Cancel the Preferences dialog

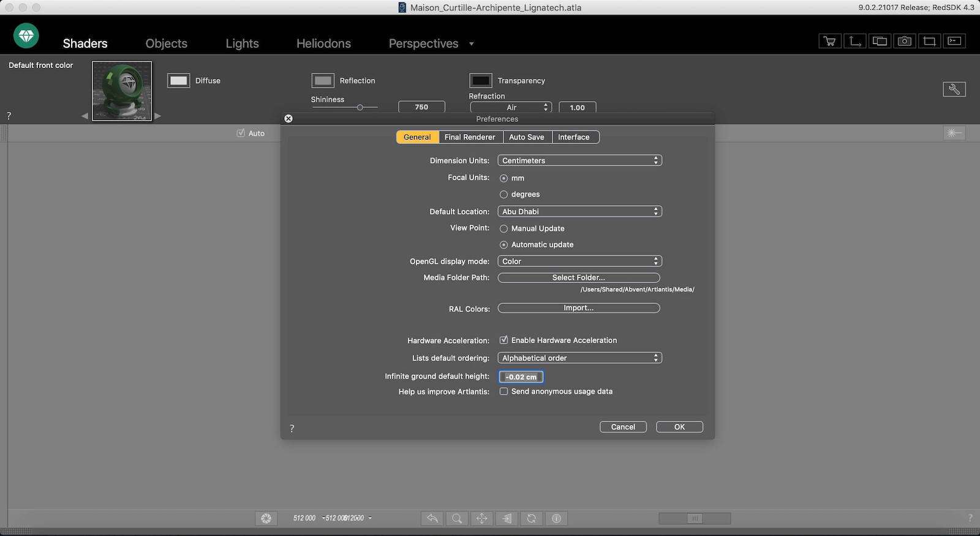623,427
